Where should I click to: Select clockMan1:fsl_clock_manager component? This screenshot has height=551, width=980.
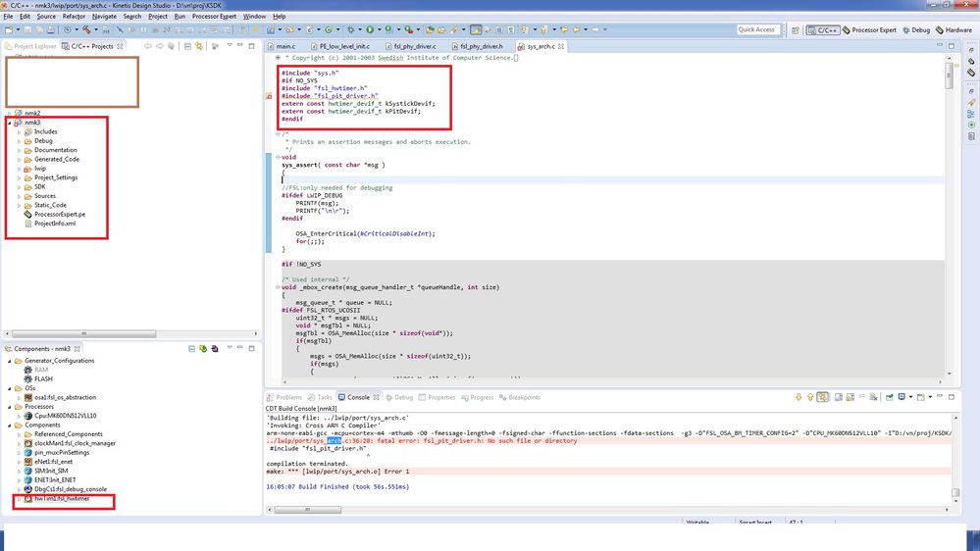click(75, 443)
